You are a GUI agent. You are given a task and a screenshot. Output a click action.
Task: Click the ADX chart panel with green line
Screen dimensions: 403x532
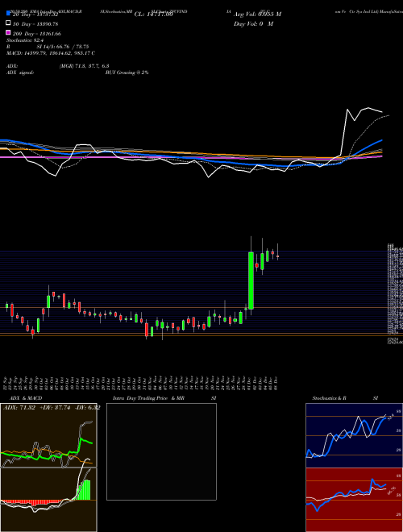tap(48, 435)
